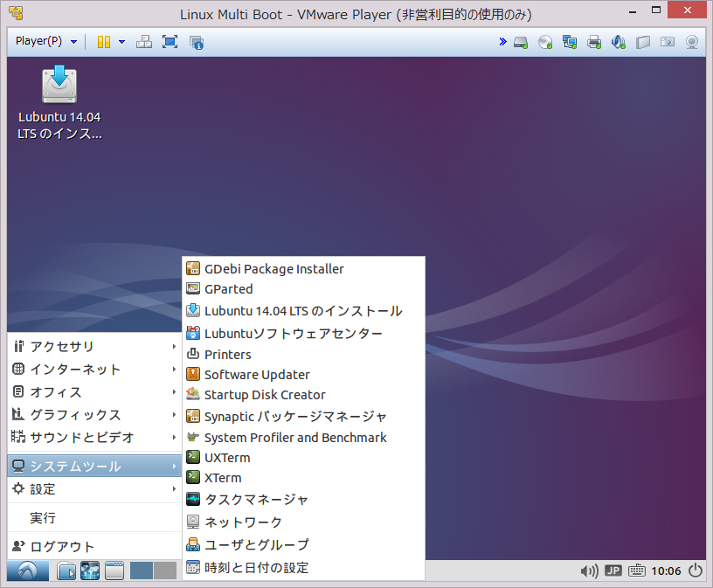Expand the 設定 submenu
713x588 pixels.
coord(94,489)
